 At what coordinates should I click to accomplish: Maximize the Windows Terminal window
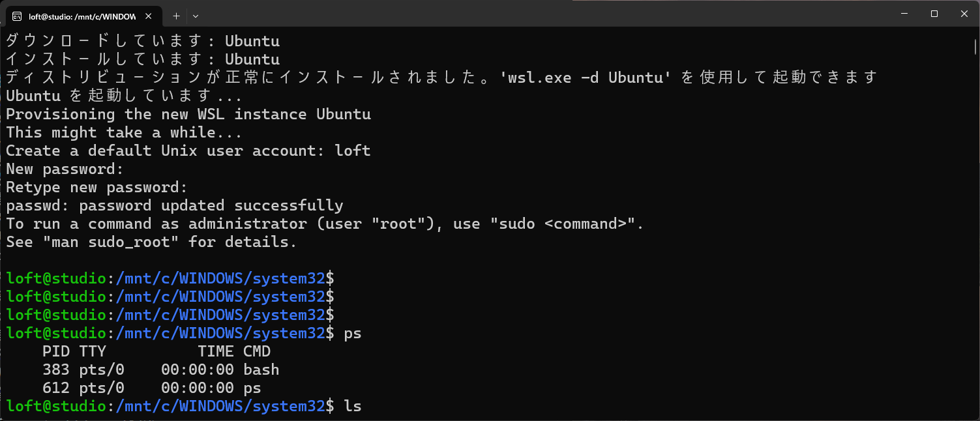click(x=934, y=13)
